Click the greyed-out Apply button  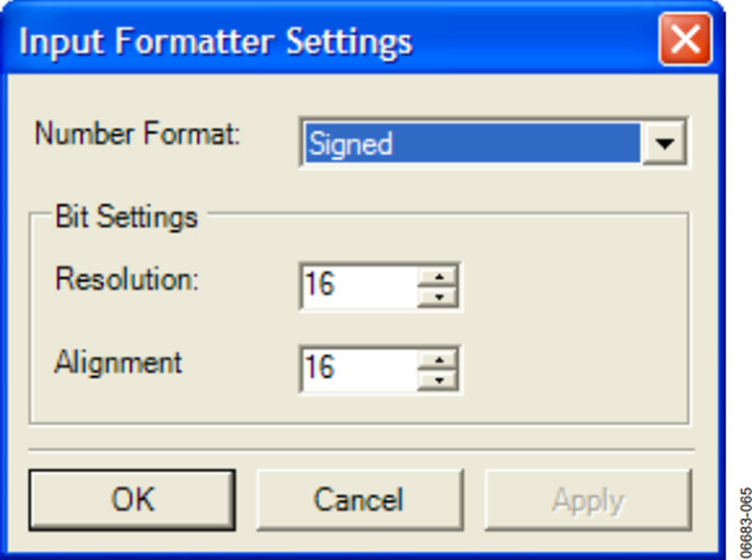click(x=588, y=500)
